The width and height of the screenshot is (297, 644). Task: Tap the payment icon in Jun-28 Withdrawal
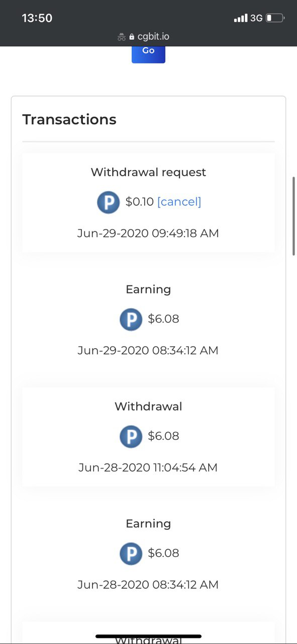coord(131,437)
